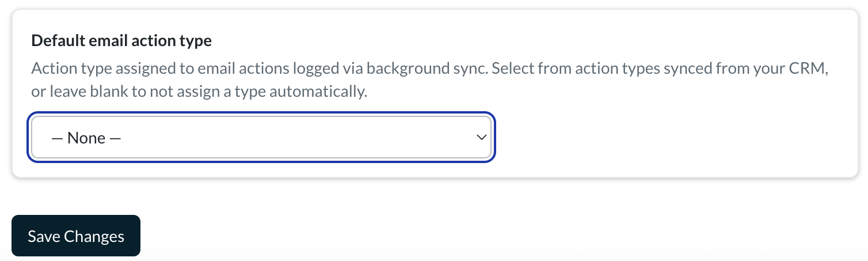868x261 pixels.
Task: Click the 'leave blank to not assign' text line
Action: (x=199, y=92)
